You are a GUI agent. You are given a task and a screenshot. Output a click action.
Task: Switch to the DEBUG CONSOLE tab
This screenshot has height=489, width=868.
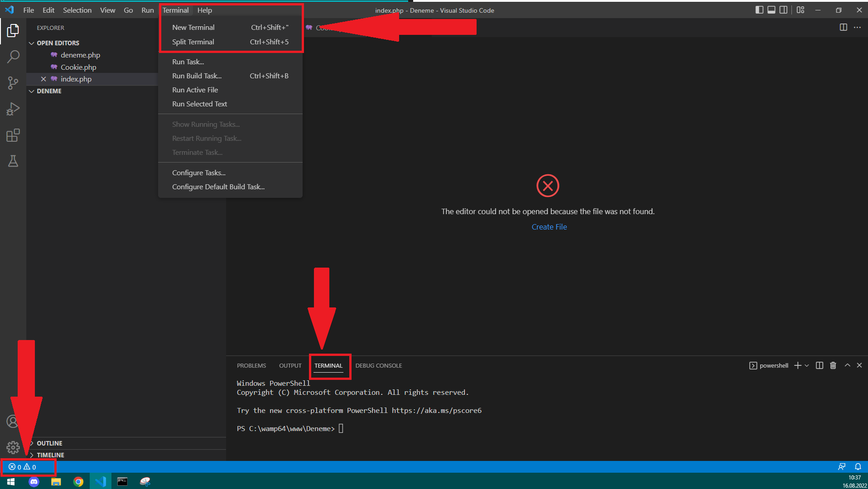click(x=378, y=365)
